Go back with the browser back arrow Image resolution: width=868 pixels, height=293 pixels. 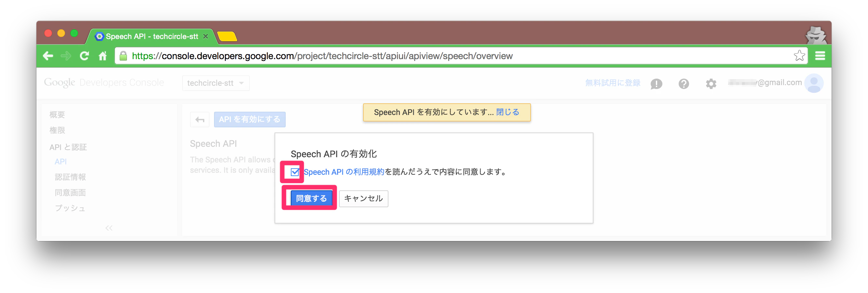point(48,56)
